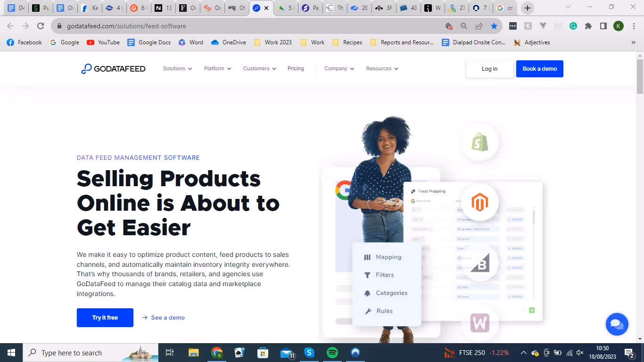
Task: Open Spotify from the taskbar
Action: click(332, 353)
